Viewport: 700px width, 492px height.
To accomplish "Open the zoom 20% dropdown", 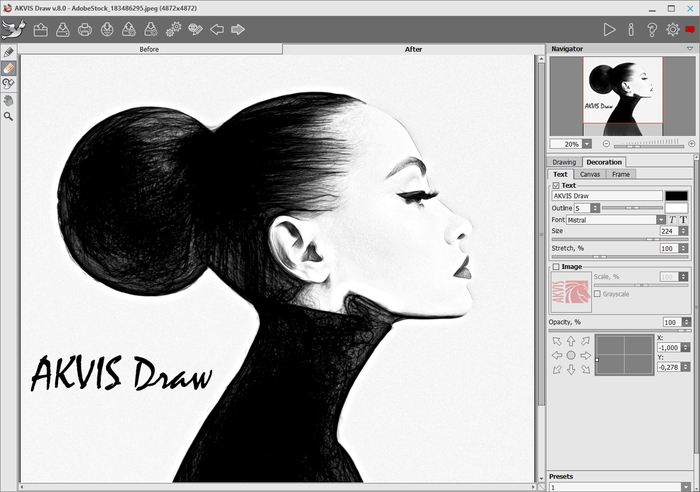I will click(x=587, y=144).
